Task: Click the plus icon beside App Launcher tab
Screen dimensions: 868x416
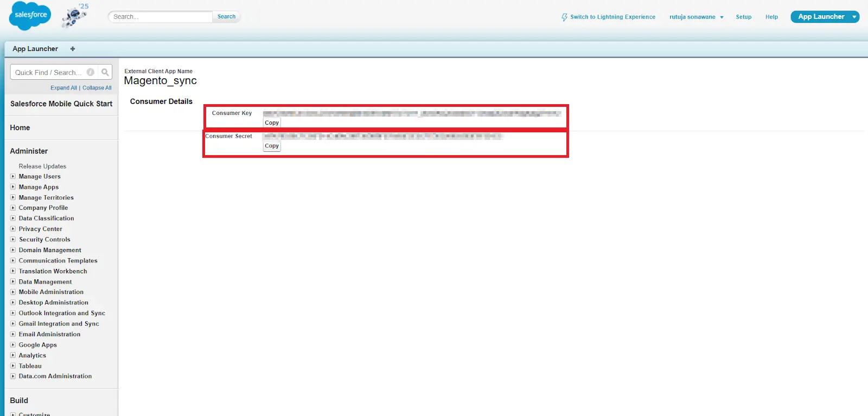Action: pos(73,49)
